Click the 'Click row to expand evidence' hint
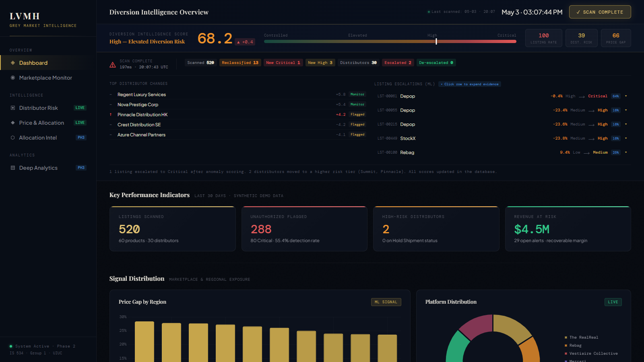The width and height of the screenshot is (644, 362). tap(470, 84)
